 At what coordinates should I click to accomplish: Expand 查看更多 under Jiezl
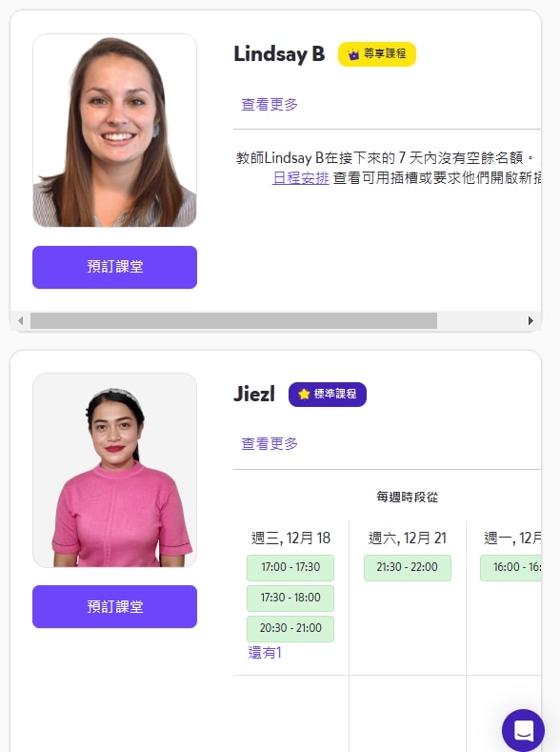pyautogui.click(x=270, y=443)
